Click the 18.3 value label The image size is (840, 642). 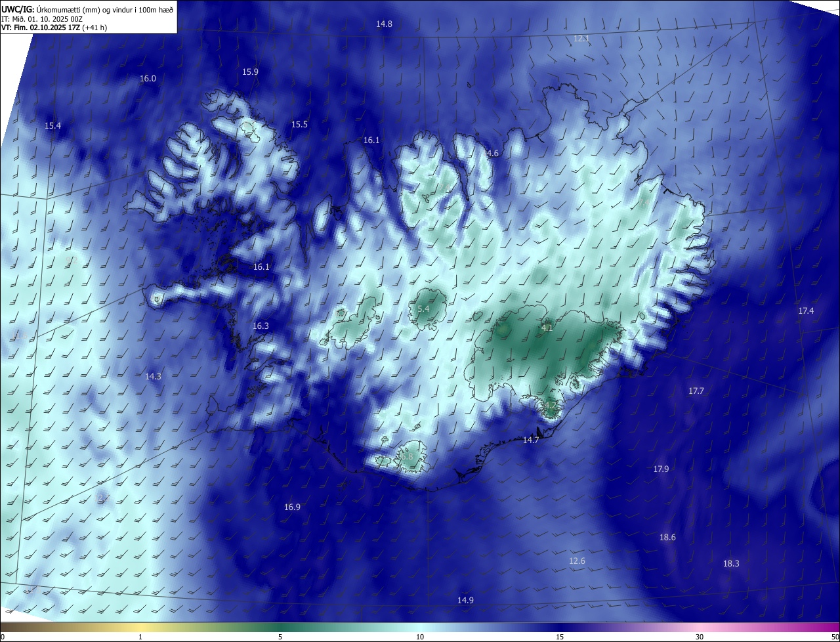coord(731,564)
